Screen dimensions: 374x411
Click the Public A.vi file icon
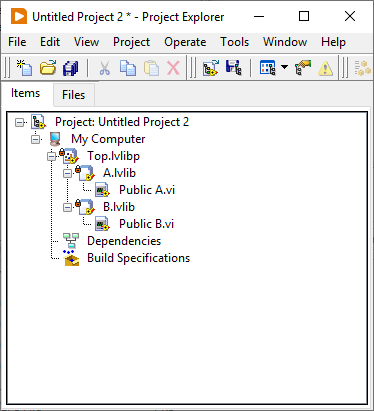(102, 190)
